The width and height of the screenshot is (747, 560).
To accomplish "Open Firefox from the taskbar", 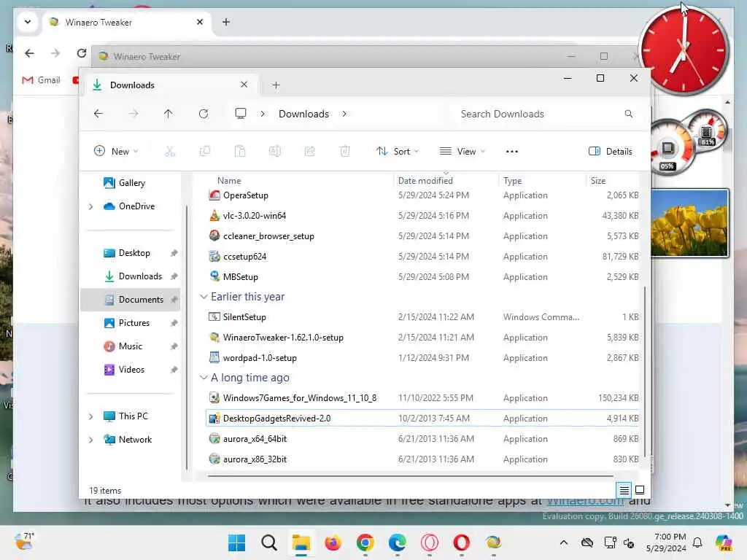I will [333, 542].
